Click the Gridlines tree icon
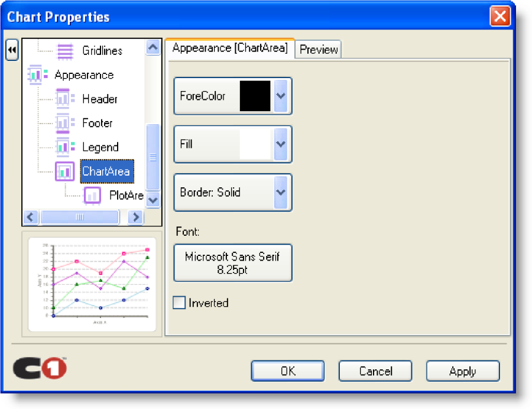532x409 pixels. pos(64,51)
